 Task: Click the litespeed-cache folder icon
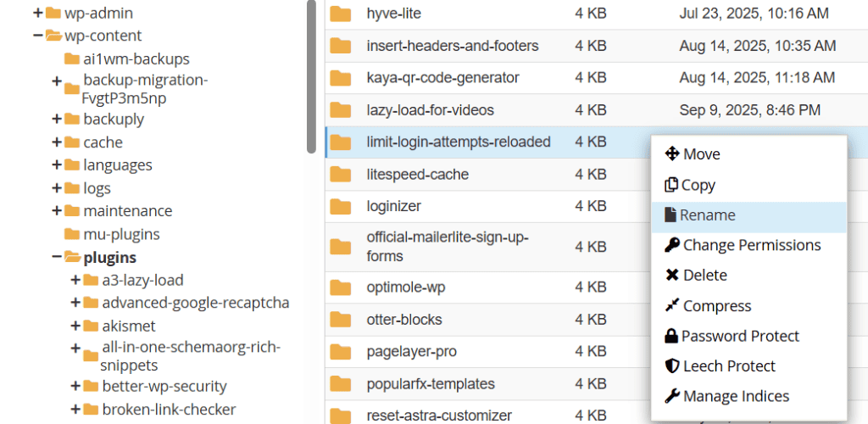click(341, 175)
